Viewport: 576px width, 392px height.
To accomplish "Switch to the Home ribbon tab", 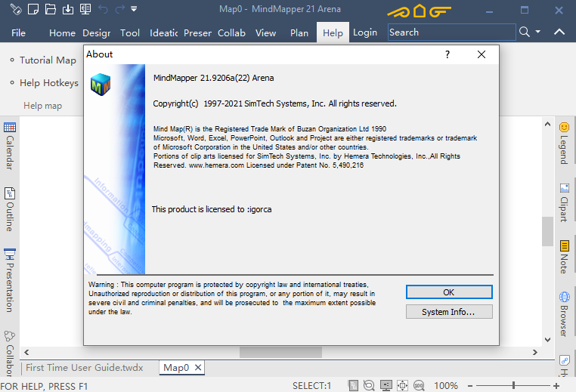I will [62, 33].
